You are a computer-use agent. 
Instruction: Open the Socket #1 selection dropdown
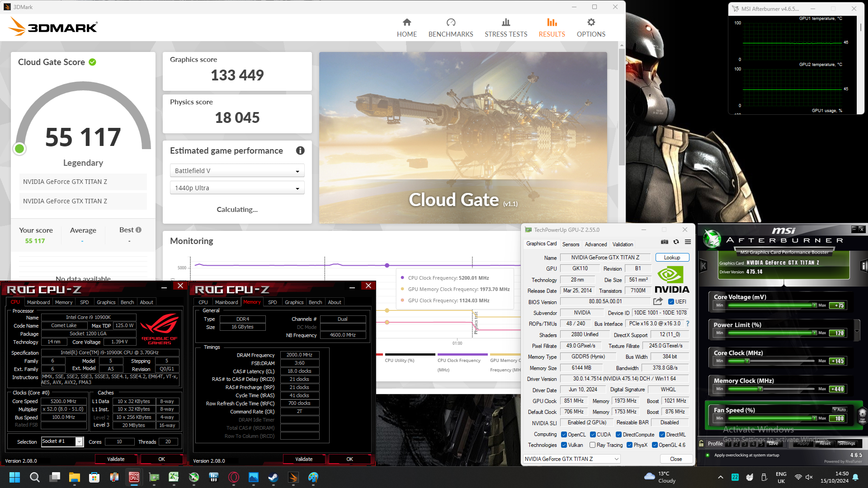click(x=62, y=441)
